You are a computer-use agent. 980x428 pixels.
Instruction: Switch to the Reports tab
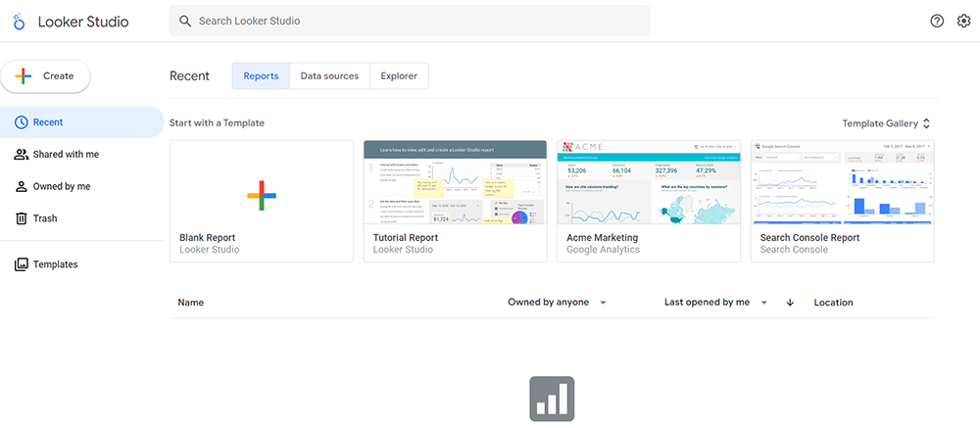pos(262,76)
